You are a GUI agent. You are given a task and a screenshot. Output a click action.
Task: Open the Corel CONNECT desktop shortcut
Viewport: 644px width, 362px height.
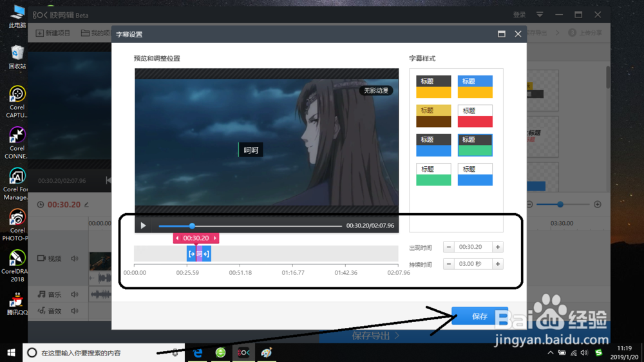(17, 143)
